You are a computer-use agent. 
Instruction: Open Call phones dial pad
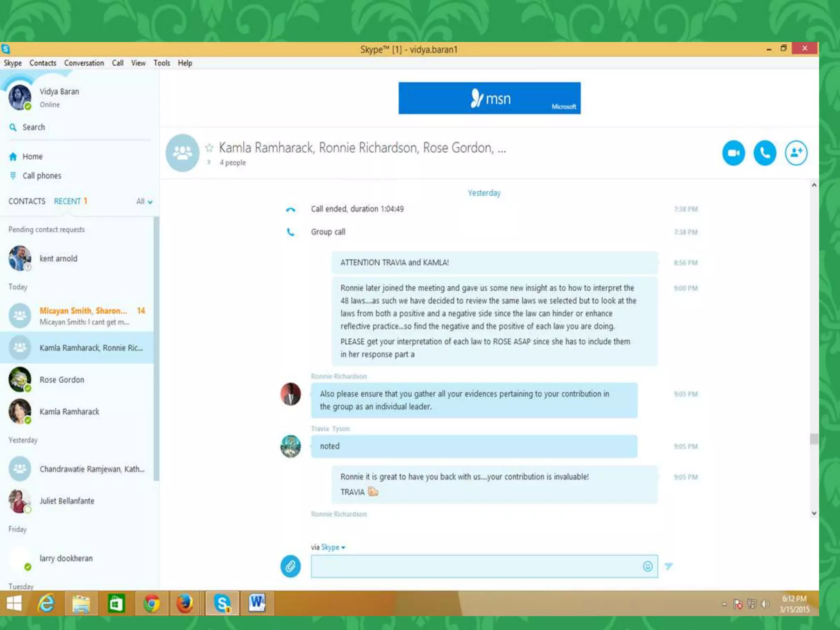13,176
